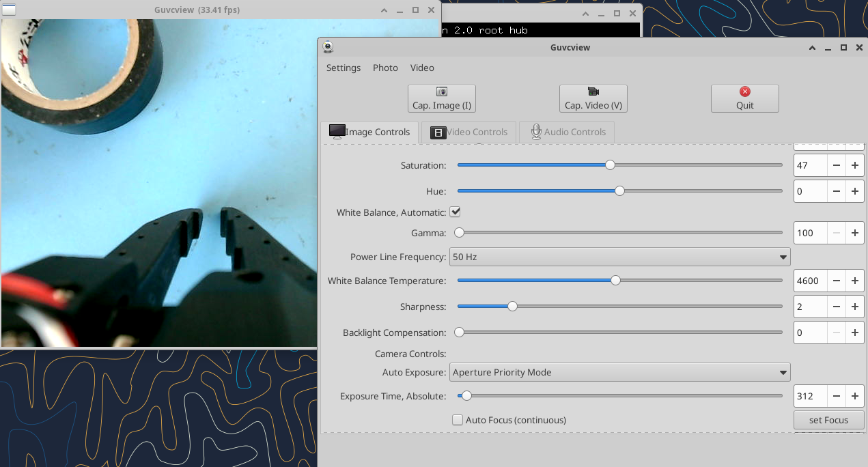Click the Saturation value field showing 47

[x=811, y=165]
